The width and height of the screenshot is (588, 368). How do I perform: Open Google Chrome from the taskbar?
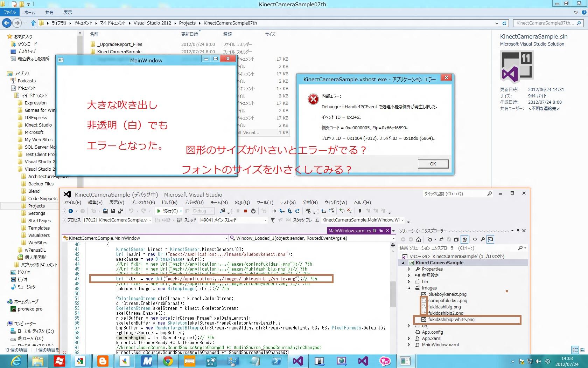(168, 361)
